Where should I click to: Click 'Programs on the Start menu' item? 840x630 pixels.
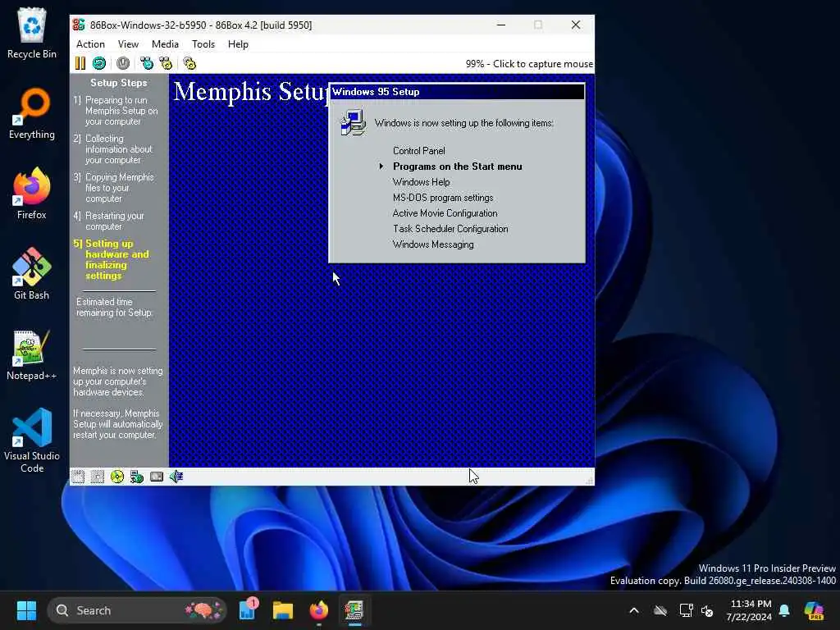click(x=458, y=167)
